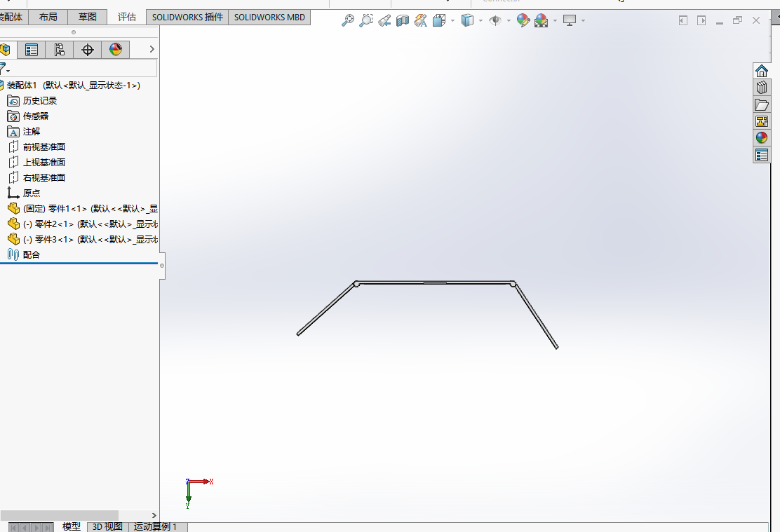Select the 原点 origin item

(24, 193)
